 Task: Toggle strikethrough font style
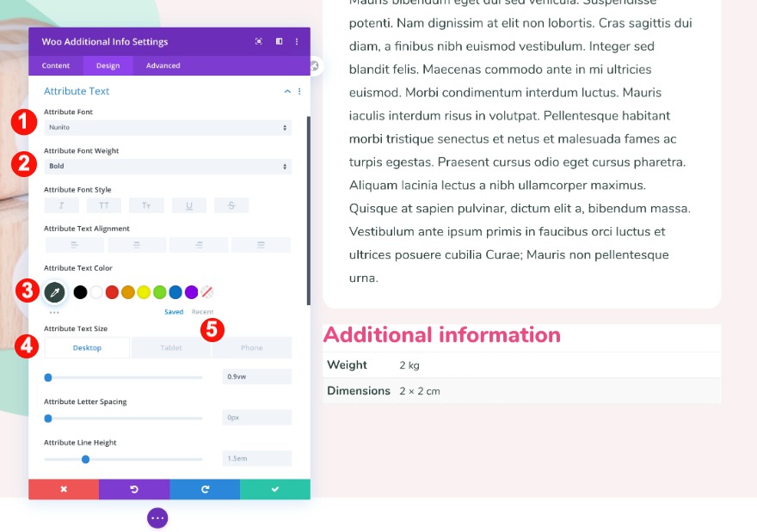[x=231, y=205]
